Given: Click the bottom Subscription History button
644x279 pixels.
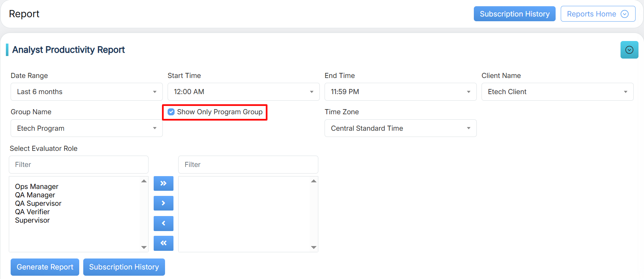Looking at the screenshot, I should click(x=124, y=267).
